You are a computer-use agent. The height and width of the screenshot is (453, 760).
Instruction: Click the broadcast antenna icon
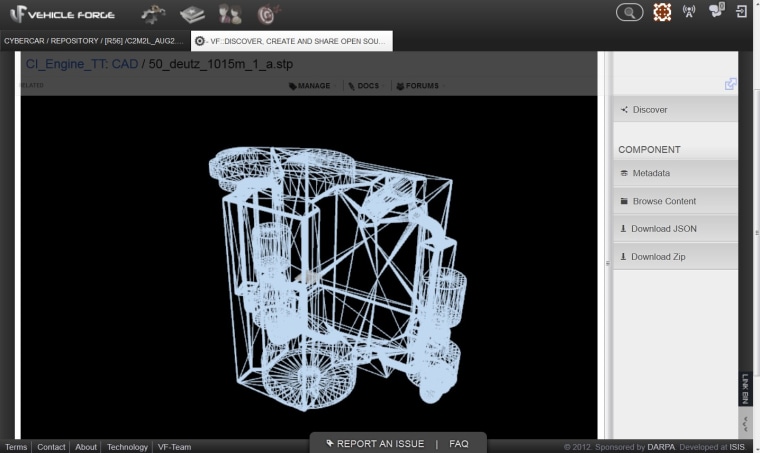click(689, 12)
